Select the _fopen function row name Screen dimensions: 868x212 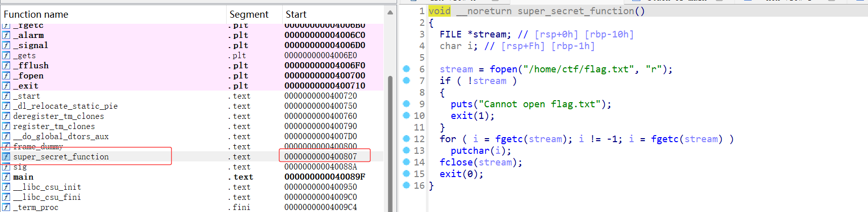click(28, 76)
